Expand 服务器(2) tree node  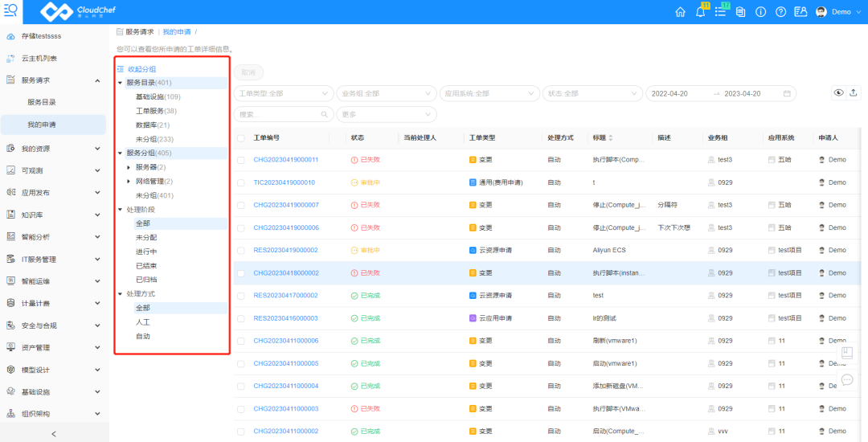point(129,167)
